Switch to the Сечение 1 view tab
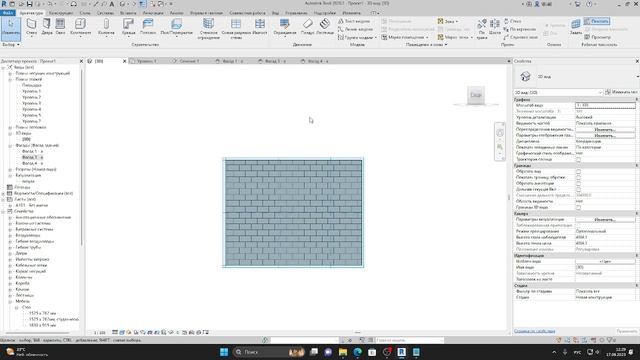 coord(189,61)
